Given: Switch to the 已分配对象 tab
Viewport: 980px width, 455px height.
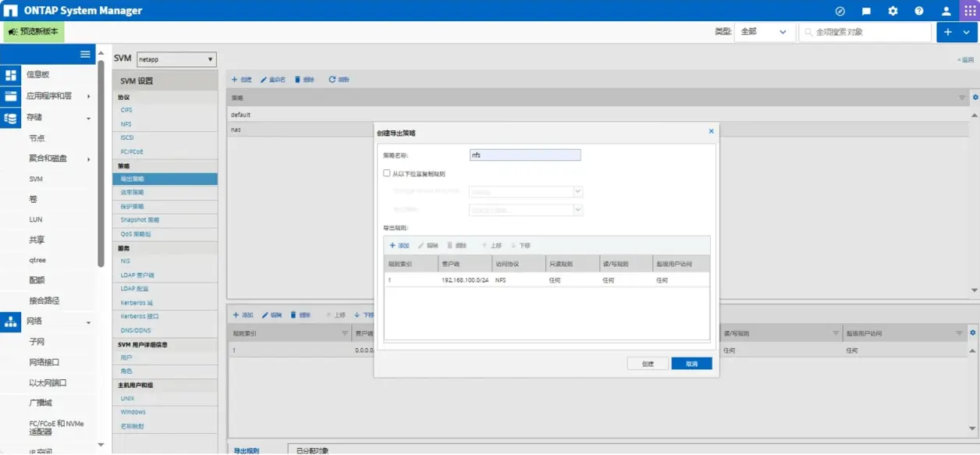Looking at the screenshot, I should click(311, 450).
